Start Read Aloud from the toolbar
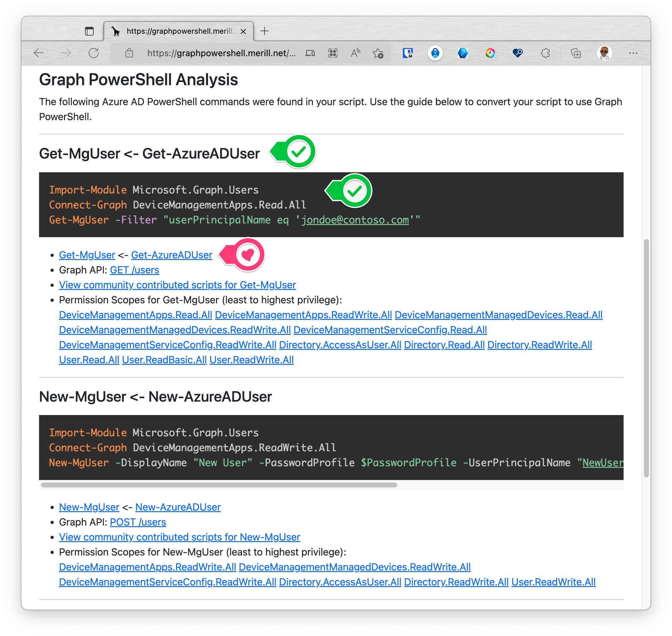The width and height of the screenshot is (672, 636). pos(355,53)
